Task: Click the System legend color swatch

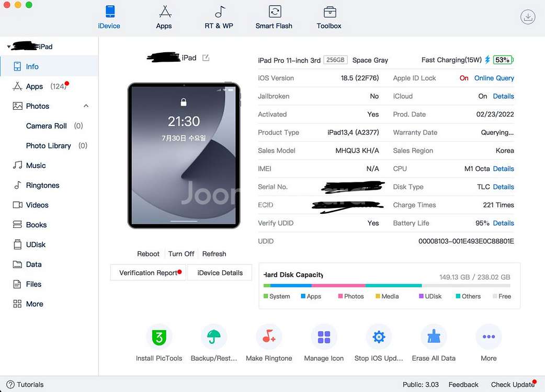Action: 266,296
